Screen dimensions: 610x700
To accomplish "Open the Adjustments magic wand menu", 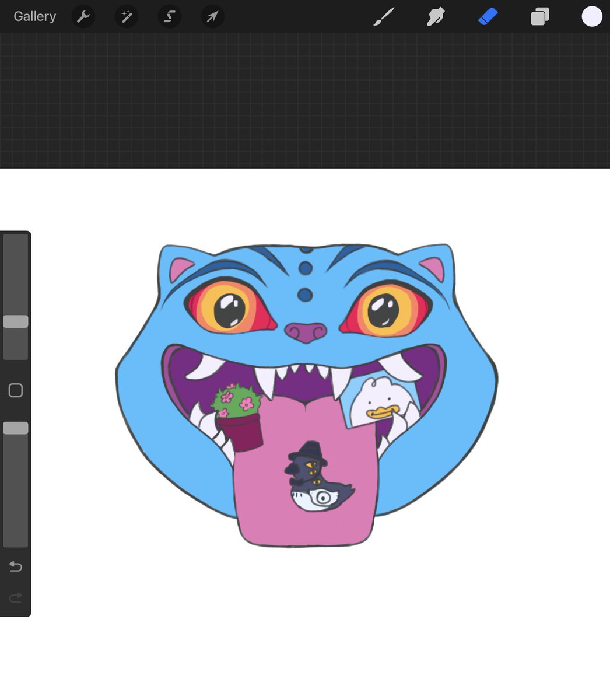I will click(x=126, y=16).
